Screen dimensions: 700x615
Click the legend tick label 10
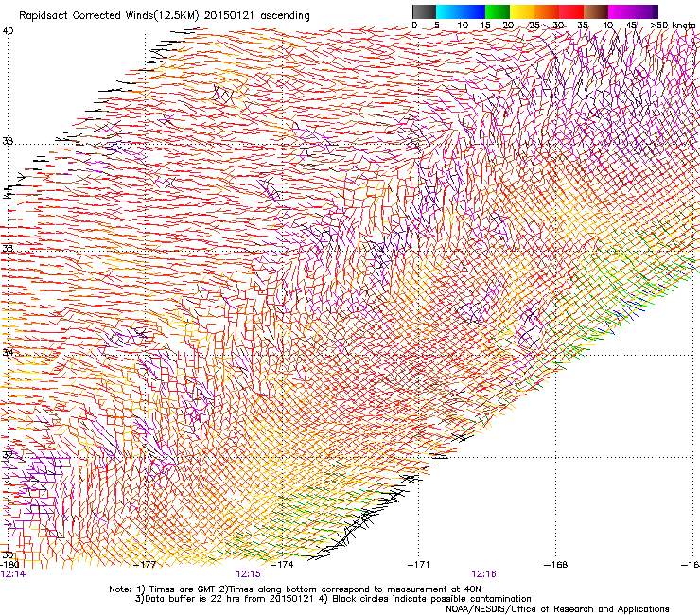[x=463, y=26]
